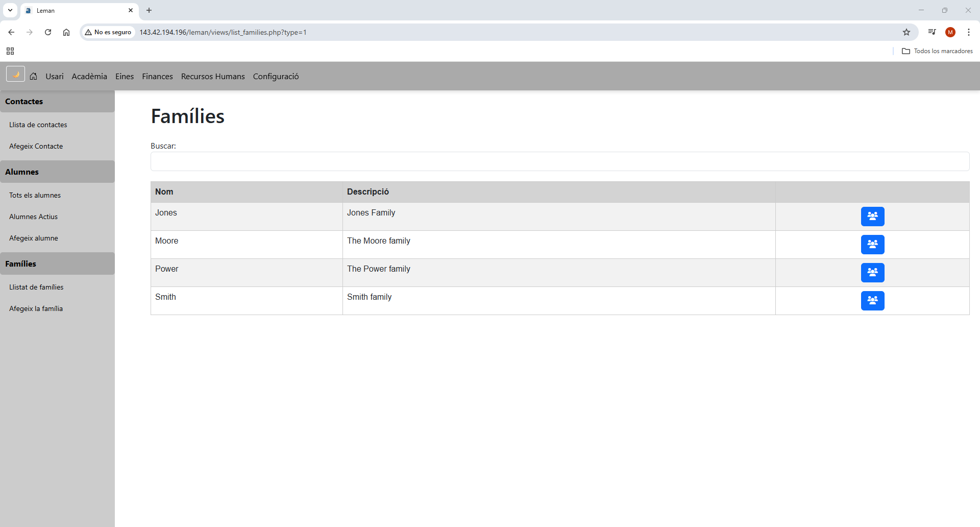Select the Famílies sidebar header

pyautogui.click(x=57, y=264)
